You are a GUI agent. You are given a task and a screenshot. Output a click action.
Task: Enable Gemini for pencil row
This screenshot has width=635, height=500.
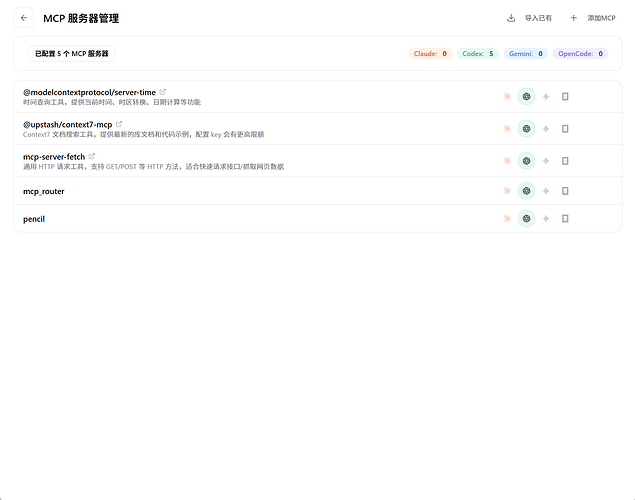click(546, 219)
